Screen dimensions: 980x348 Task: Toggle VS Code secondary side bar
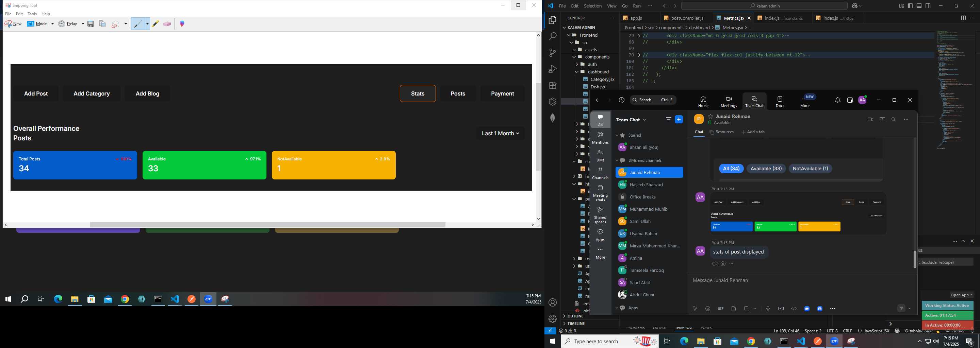(x=928, y=6)
